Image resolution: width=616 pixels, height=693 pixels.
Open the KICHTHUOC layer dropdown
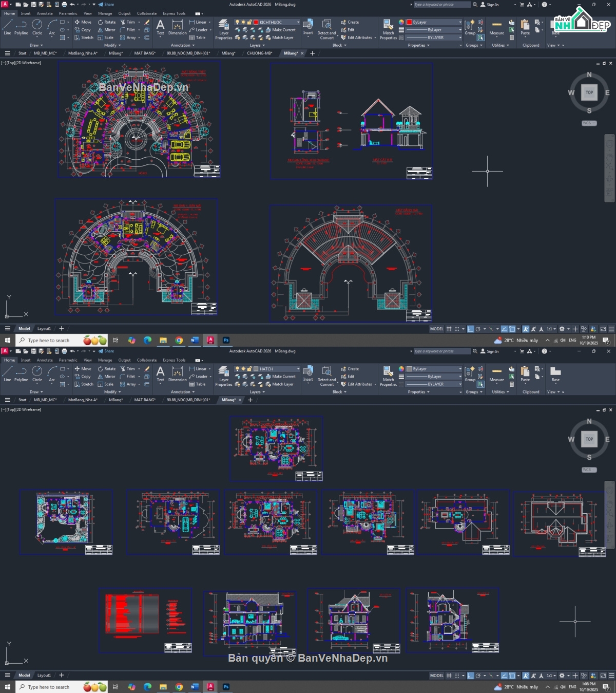[x=298, y=22]
